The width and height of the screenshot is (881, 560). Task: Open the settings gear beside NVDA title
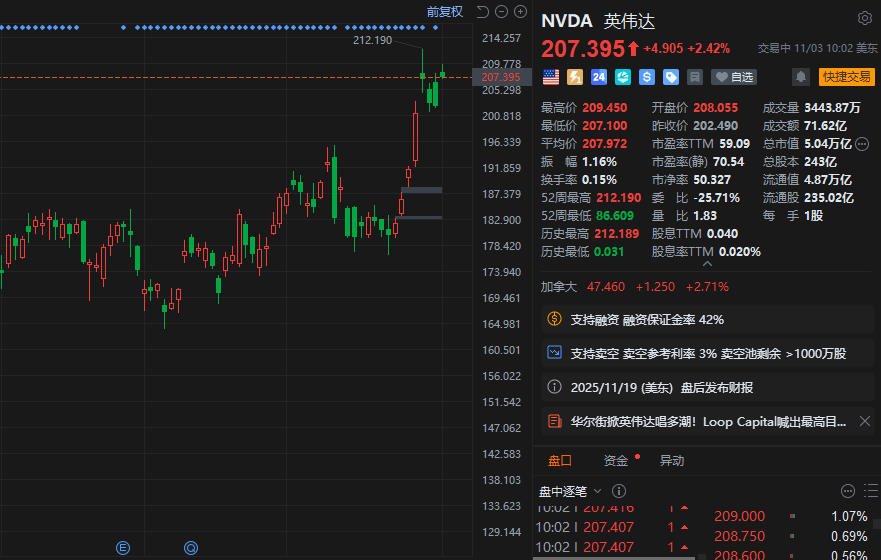click(x=864, y=18)
